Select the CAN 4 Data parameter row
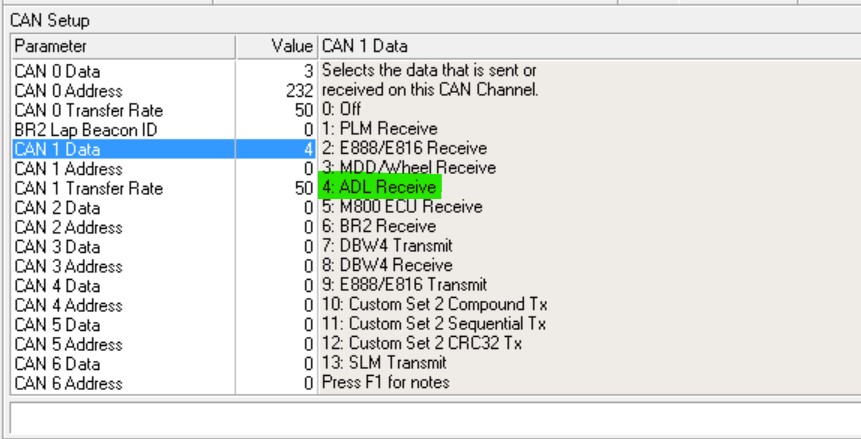 click(x=164, y=286)
